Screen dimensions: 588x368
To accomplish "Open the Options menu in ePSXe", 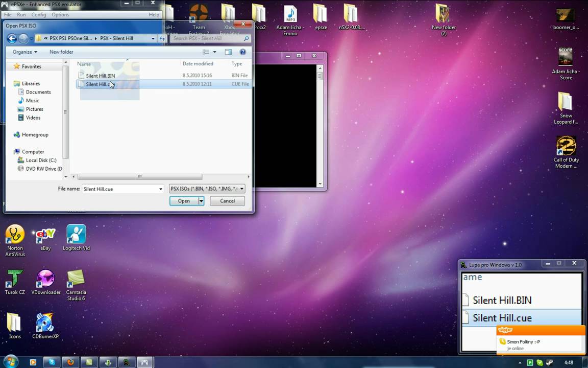I will pyautogui.click(x=60, y=15).
